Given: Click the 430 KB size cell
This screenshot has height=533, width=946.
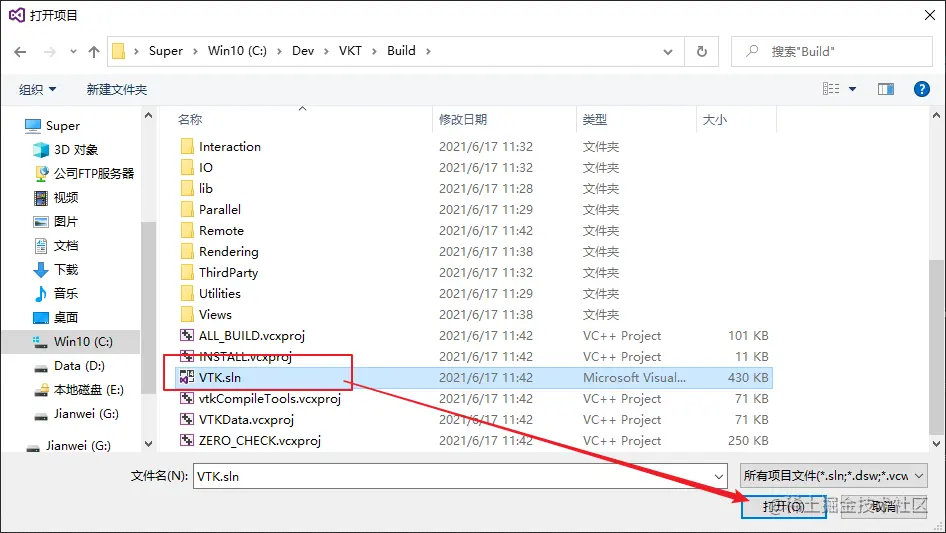Looking at the screenshot, I should tap(748, 378).
